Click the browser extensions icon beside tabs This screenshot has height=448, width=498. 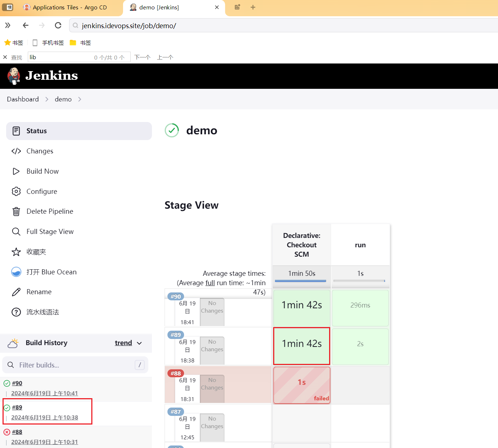[x=237, y=7]
